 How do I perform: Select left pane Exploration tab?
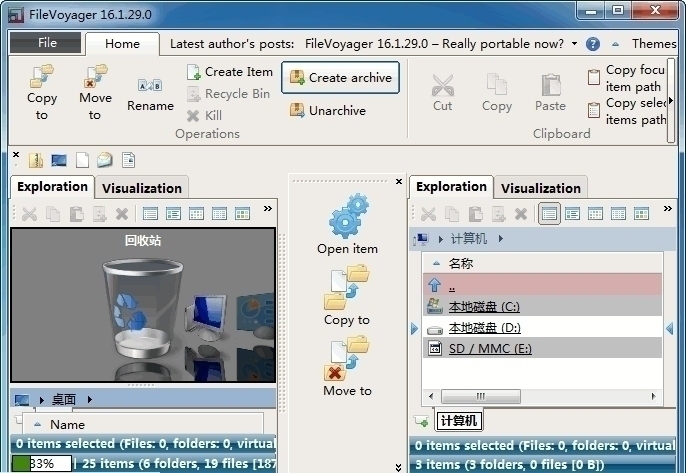click(52, 187)
